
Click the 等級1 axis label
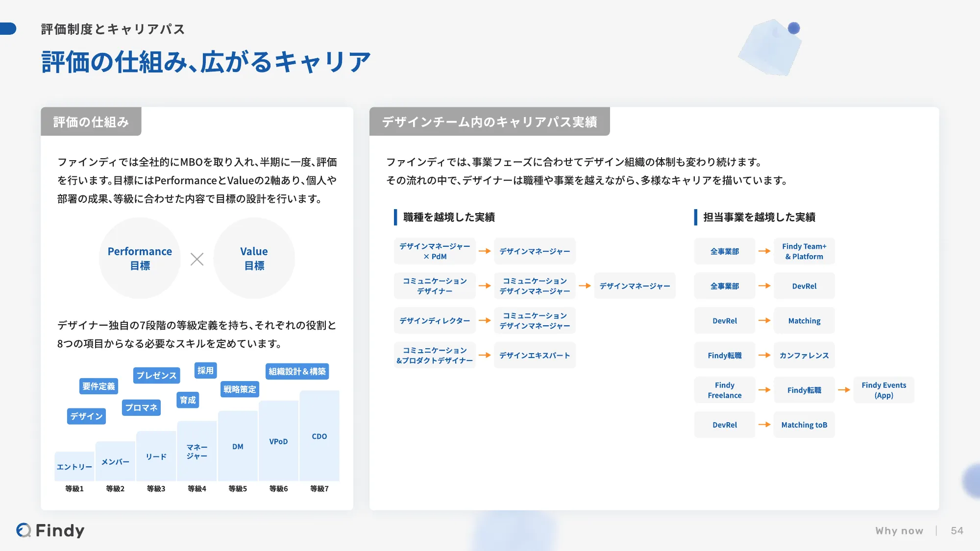pyautogui.click(x=74, y=489)
